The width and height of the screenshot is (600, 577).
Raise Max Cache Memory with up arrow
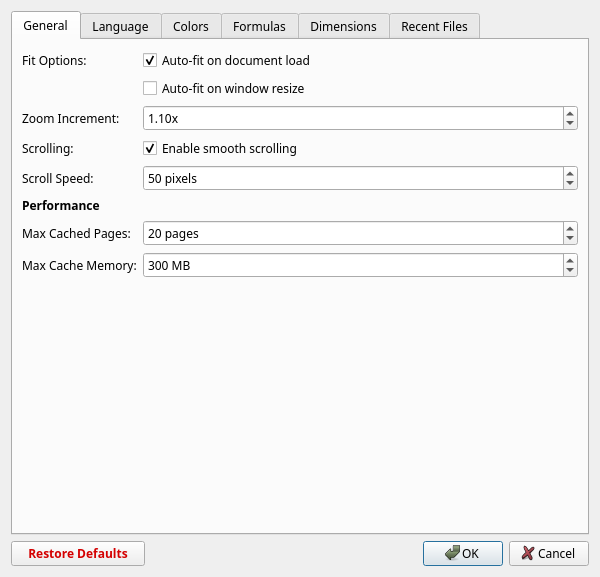(569, 260)
